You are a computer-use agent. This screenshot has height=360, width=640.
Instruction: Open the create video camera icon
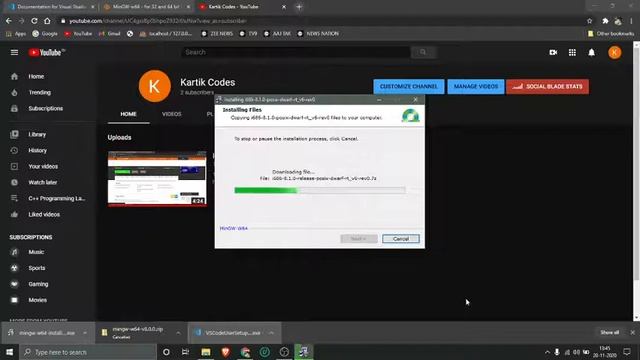[x=553, y=52]
